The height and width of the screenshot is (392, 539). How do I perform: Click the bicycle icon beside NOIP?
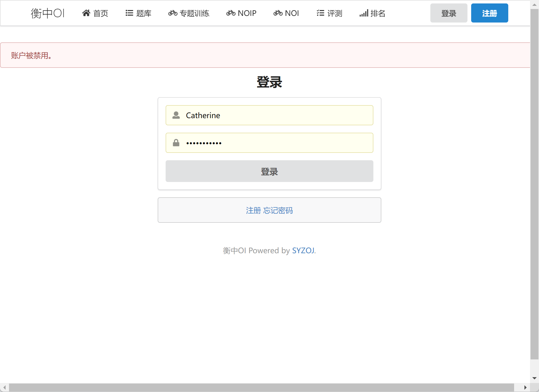point(231,13)
